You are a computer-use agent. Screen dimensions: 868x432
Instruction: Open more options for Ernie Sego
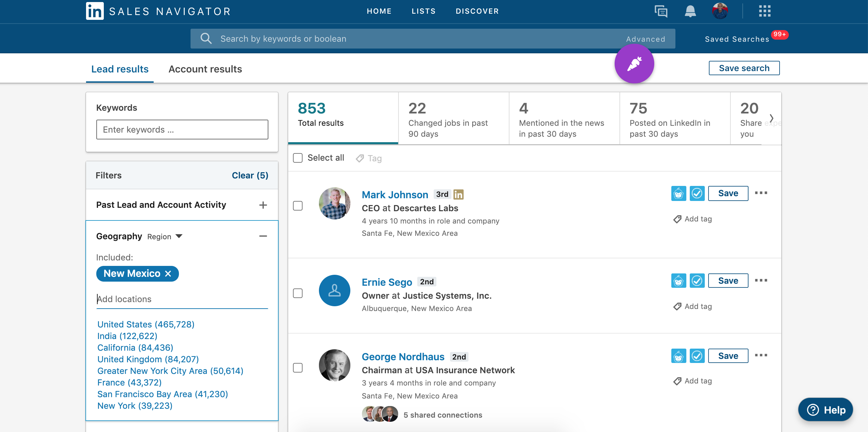(x=761, y=280)
